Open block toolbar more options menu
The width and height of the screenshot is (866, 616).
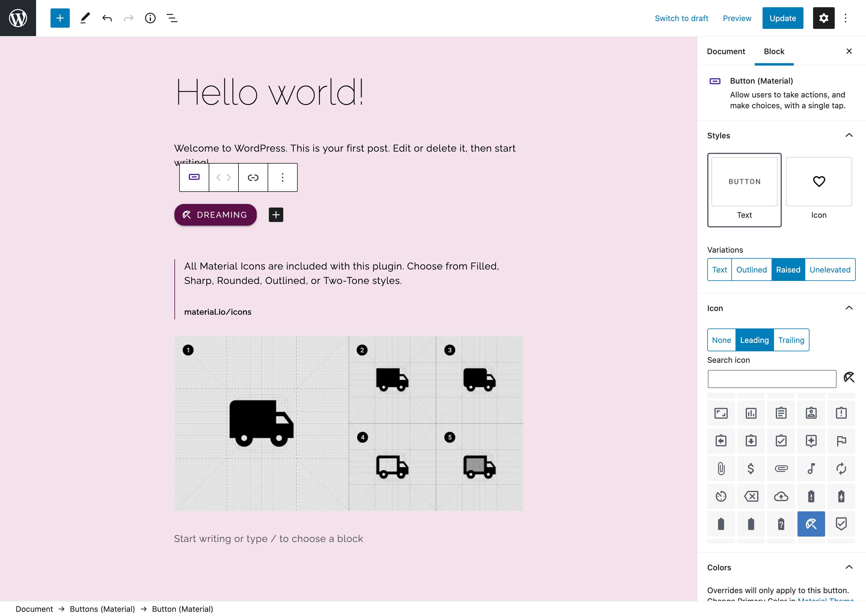pos(282,177)
